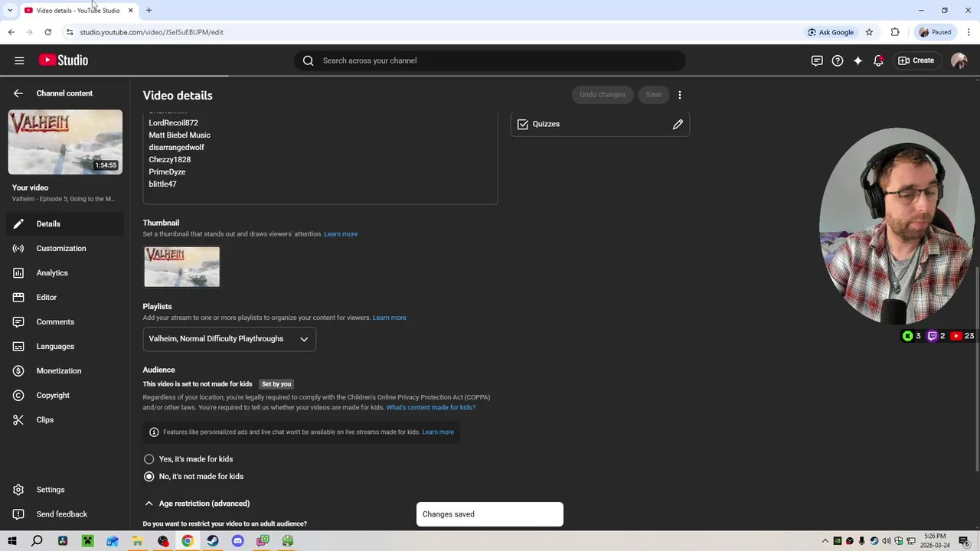Go back with the browser back arrow
Viewport: 980px width, 551px height.
coord(11,32)
